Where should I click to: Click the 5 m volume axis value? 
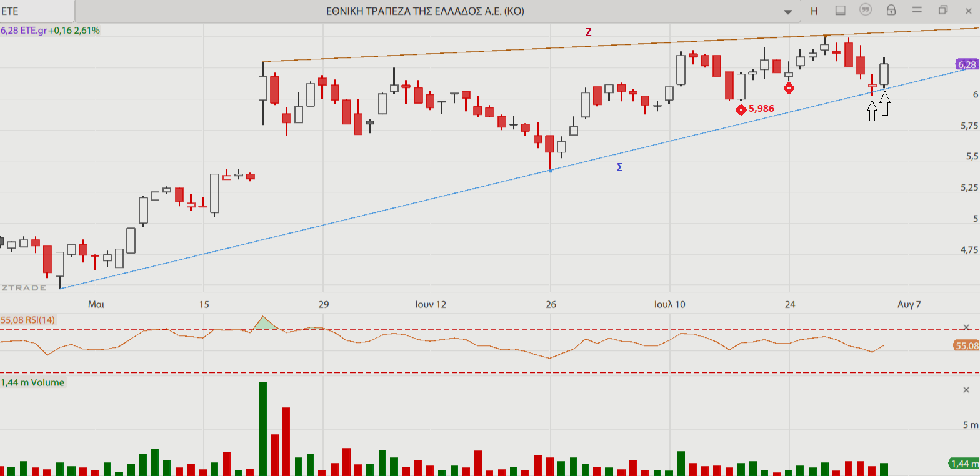coord(971,425)
